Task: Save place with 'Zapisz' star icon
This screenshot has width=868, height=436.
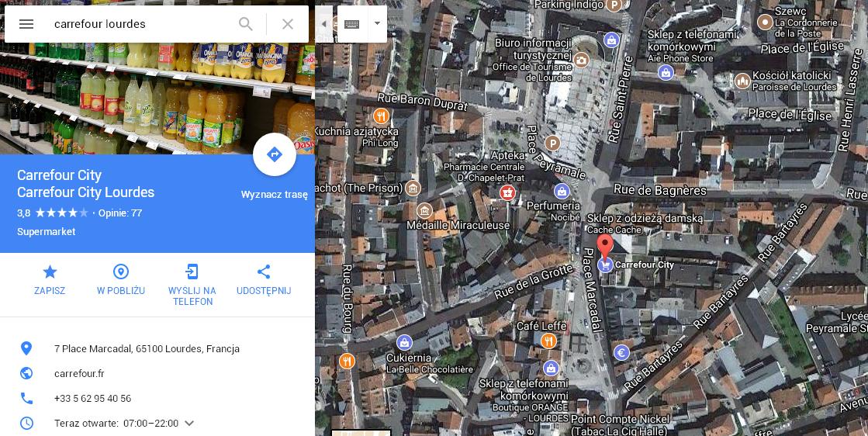Action: pyautogui.click(x=50, y=272)
